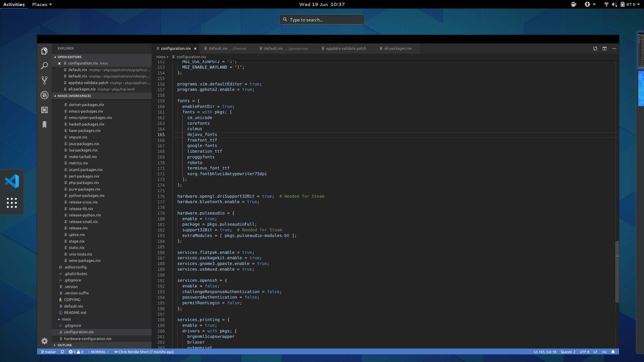Change Spaces: 2 indentation setting

click(568, 352)
